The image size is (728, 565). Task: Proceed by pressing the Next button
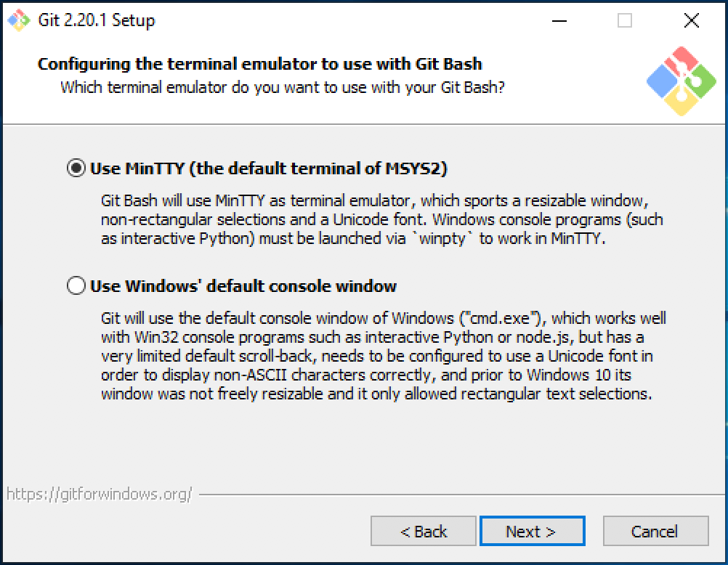[x=532, y=532]
